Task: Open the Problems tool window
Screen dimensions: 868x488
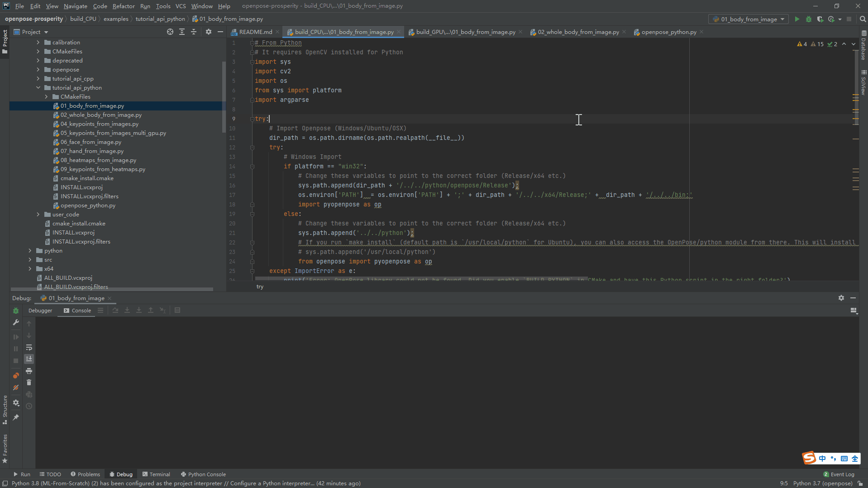Action: point(85,474)
